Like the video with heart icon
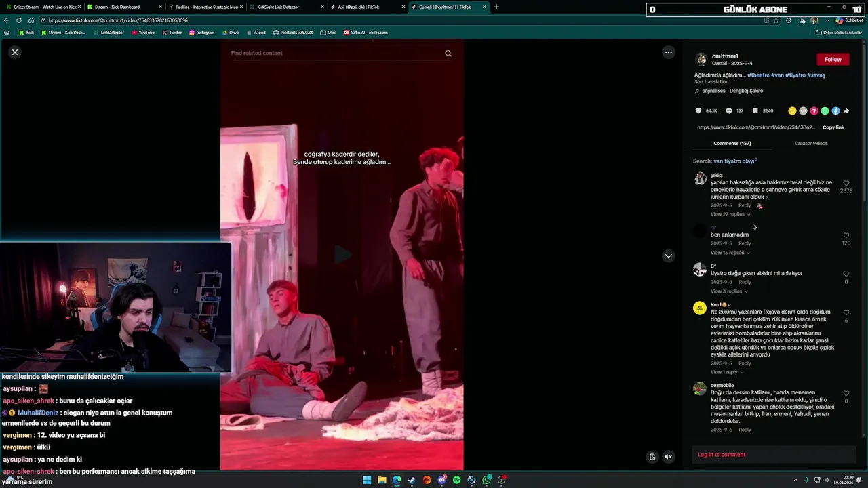Image resolution: width=868 pixels, height=488 pixels. [x=698, y=110]
